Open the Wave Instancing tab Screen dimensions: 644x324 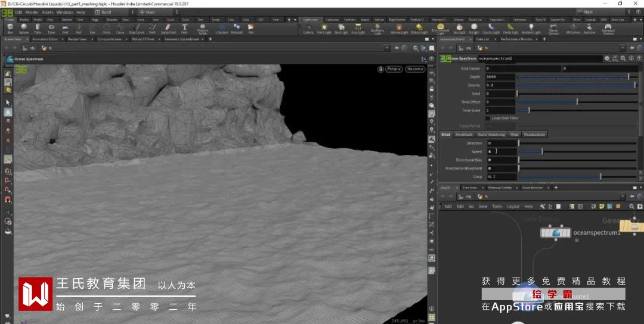point(491,135)
